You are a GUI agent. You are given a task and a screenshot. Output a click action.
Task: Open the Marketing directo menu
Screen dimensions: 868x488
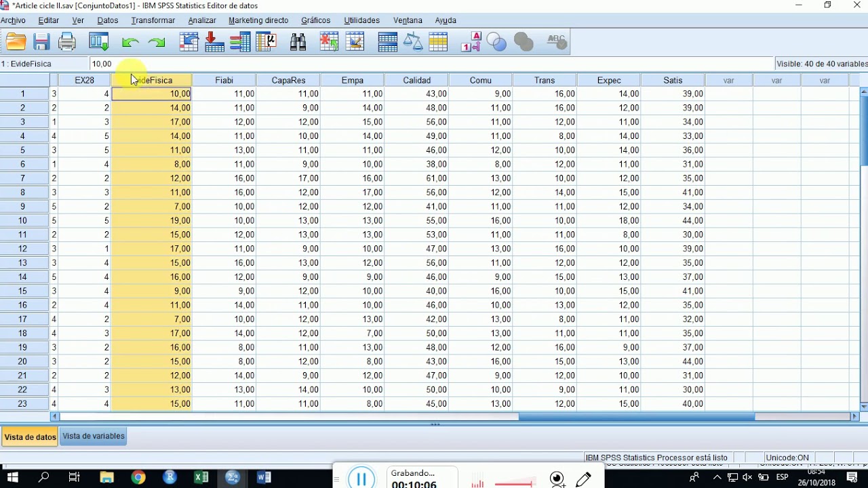pos(258,21)
